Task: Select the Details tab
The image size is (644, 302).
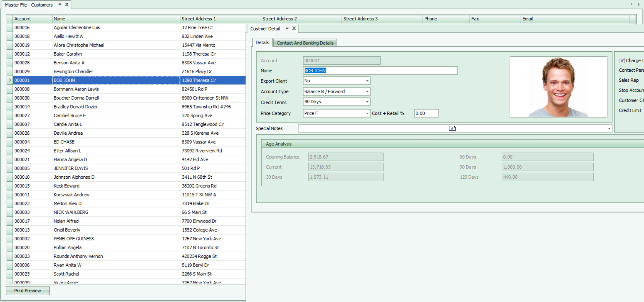Action: tap(262, 43)
